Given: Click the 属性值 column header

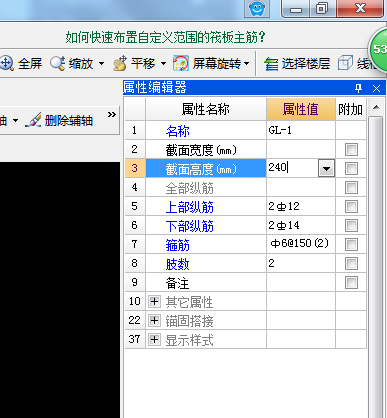Looking at the screenshot, I should click(301, 109).
